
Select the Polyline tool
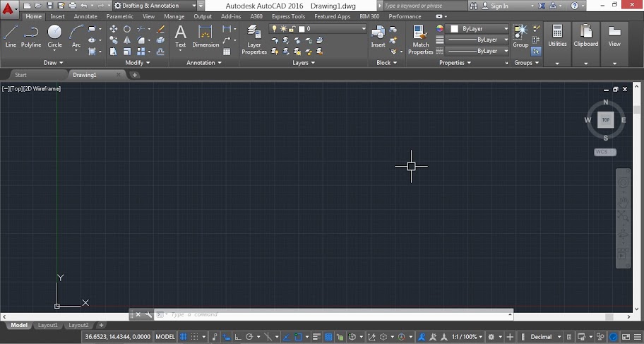tap(31, 35)
